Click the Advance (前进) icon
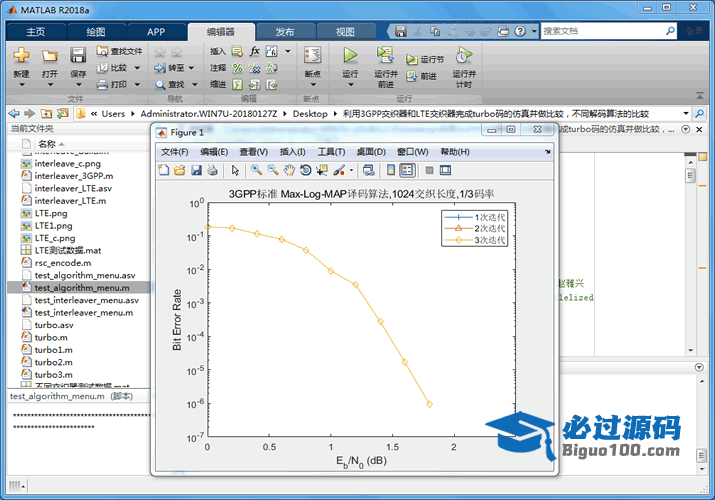Screen dimensions: 715x500 pyautogui.click(x=411, y=76)
